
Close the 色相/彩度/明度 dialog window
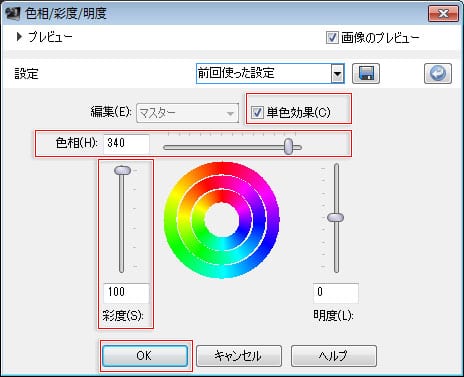point(443,14)
